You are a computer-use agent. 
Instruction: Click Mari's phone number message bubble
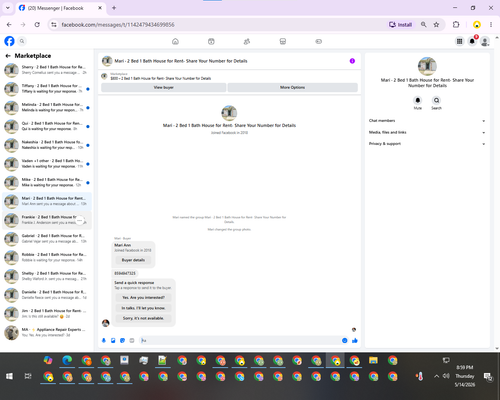point(125,273)
